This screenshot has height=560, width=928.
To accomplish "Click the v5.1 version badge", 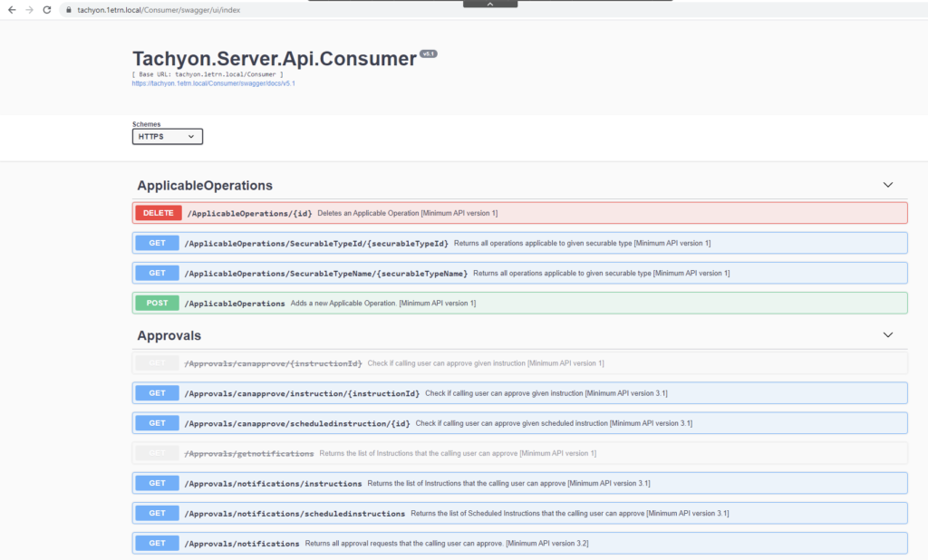I will pyautogui.click(x=428, y=54).
